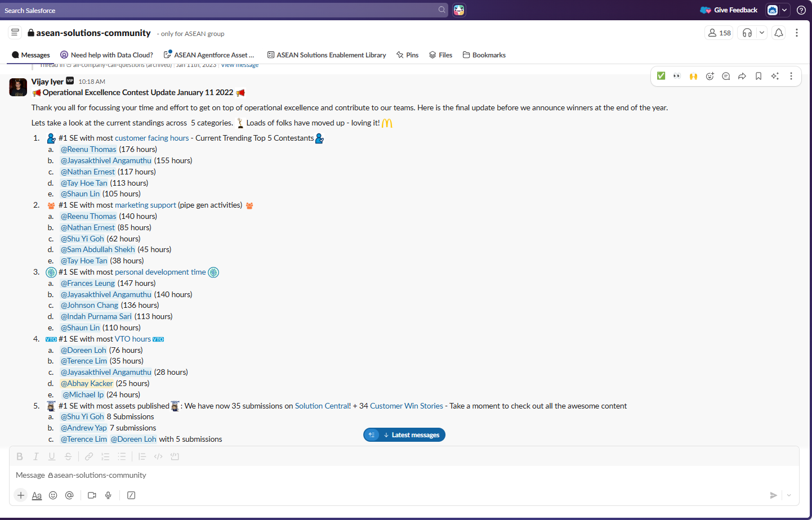Screen dimensions: 812x520
Task: Expand the huddle options dropdown arrow
Action: (x=762, y=33)
